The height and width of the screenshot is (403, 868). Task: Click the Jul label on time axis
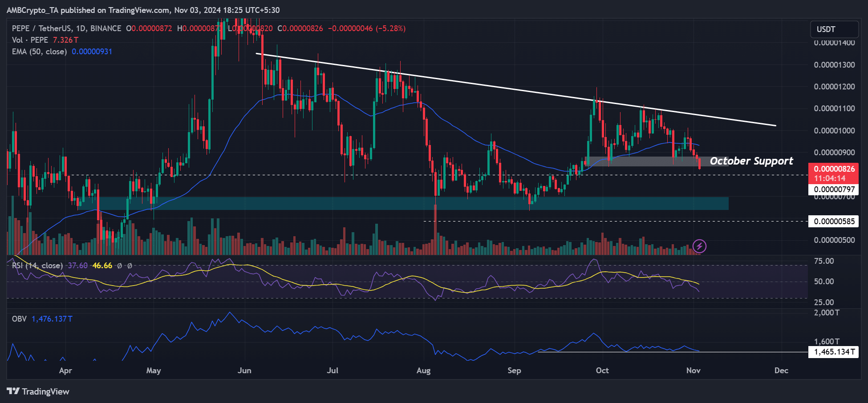(x=333, y=371)
